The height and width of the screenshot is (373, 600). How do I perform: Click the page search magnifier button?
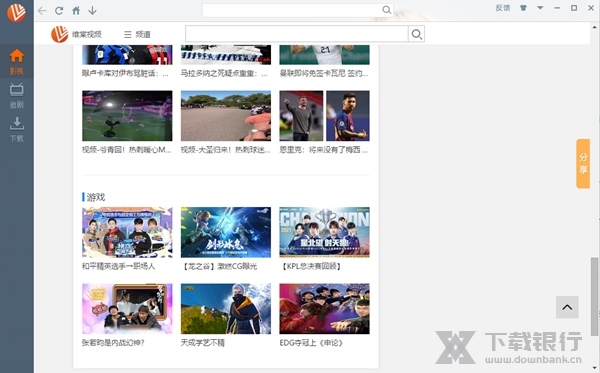pos(416,34)
